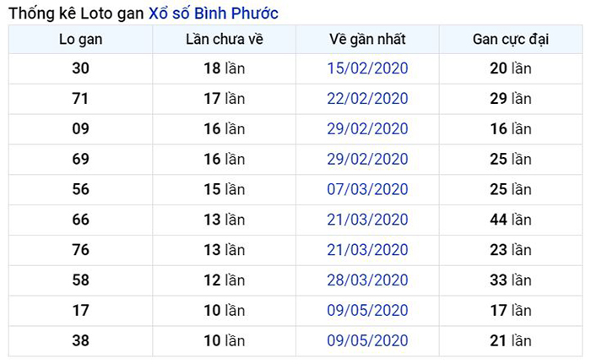Click date 09/05/2020 in row 38

[x=367, y=341]
